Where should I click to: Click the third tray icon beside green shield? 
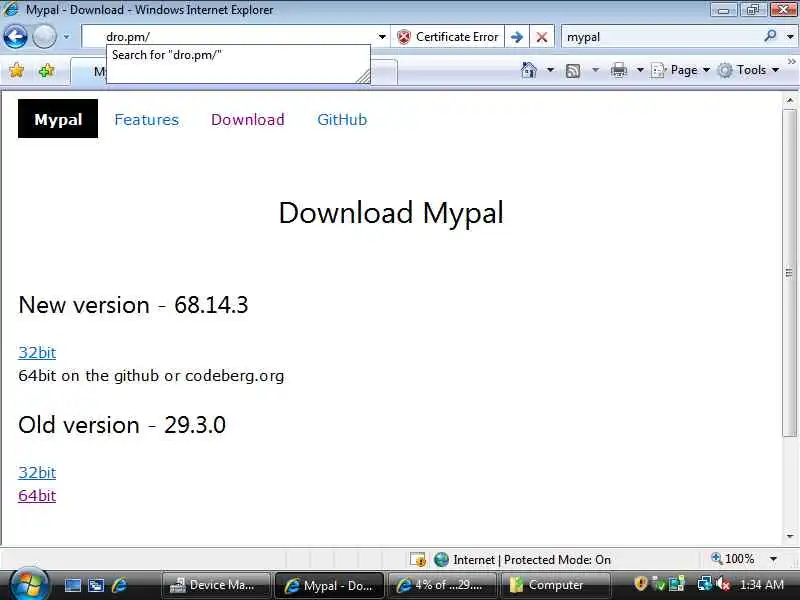coord(677,584)
